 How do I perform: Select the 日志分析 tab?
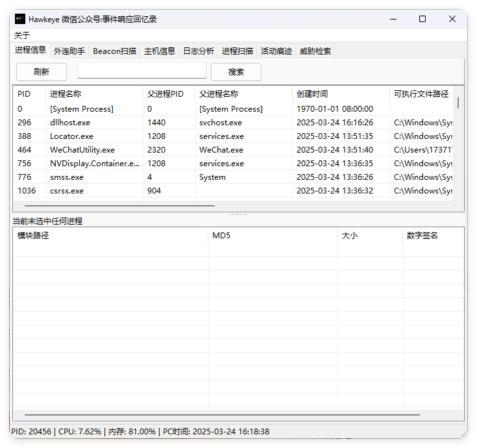coord(199,51)
